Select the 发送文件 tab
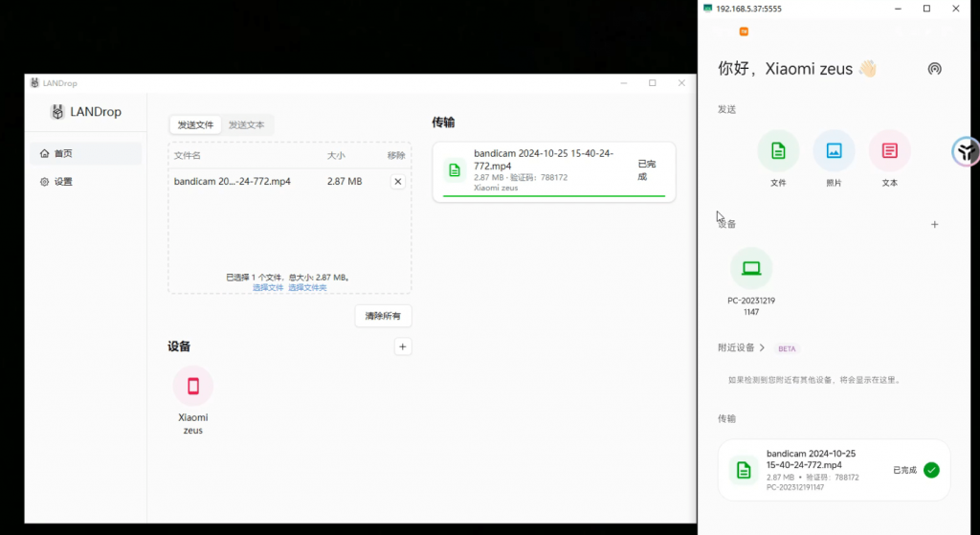 195,124
